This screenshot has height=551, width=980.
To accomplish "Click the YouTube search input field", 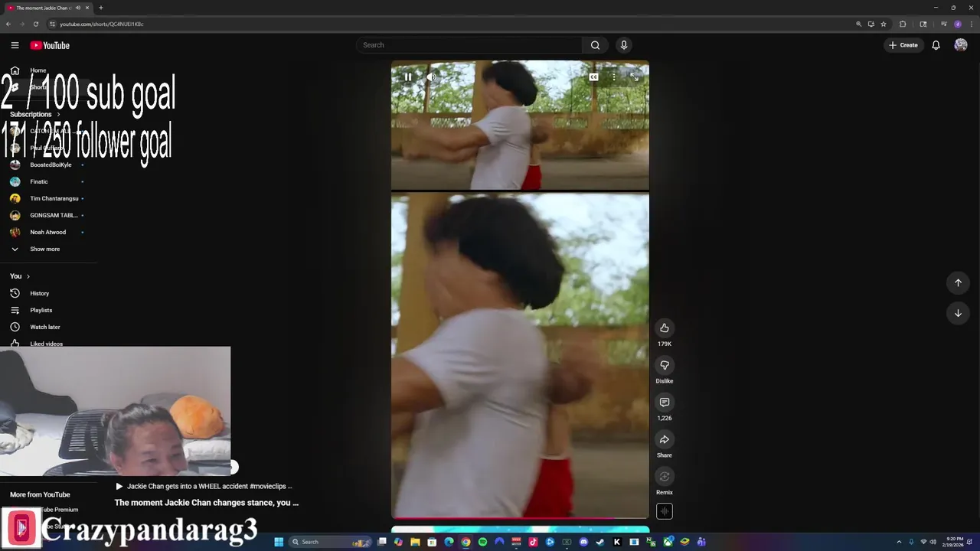I will 469,45.
